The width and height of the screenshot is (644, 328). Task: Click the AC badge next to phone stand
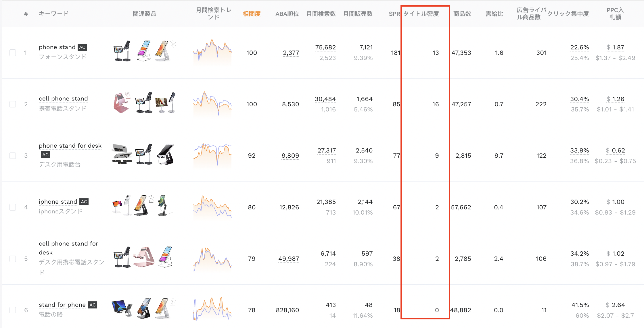(82, 47)
